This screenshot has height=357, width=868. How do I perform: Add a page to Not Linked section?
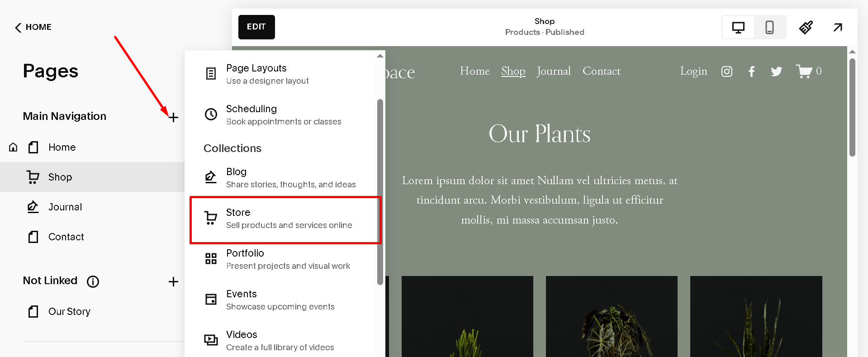coord(173,281)
